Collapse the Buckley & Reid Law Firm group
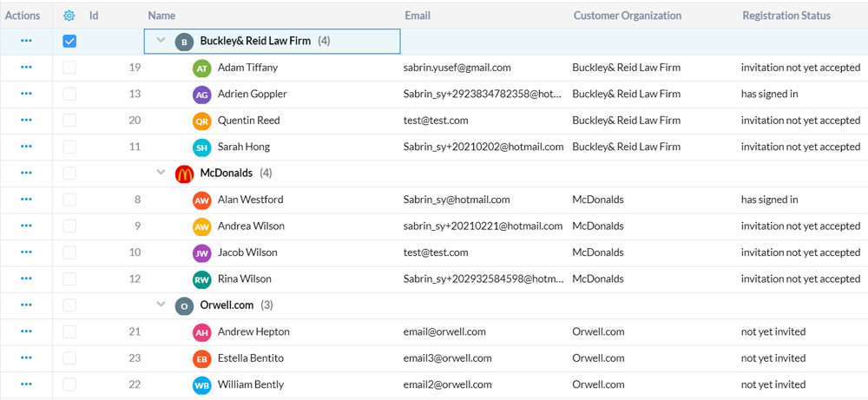This screenshot has width=868, height=400. (161, 41)
